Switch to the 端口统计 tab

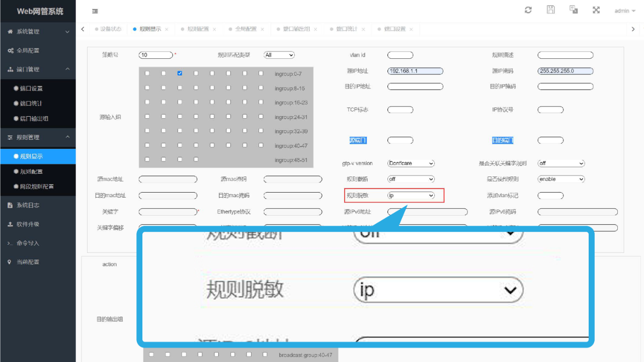coord(347,29)
